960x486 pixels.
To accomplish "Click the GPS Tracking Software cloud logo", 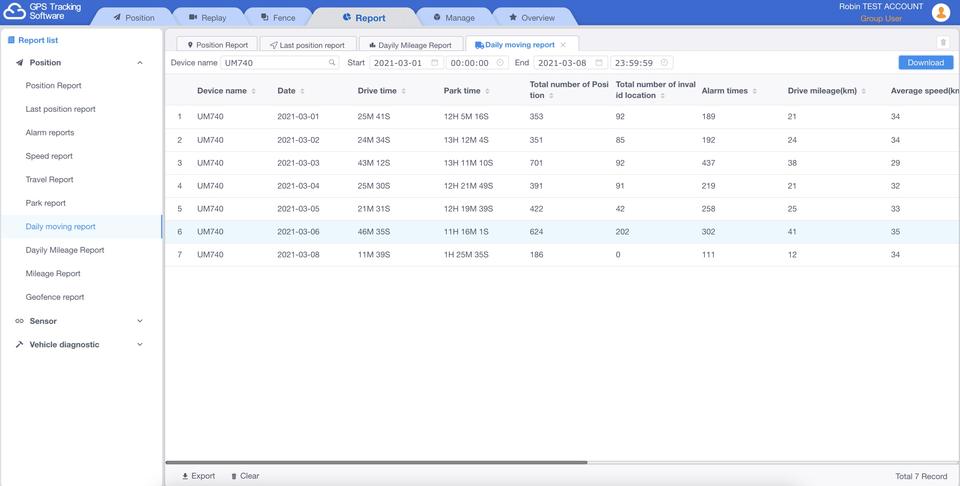I will coord(15,11).
